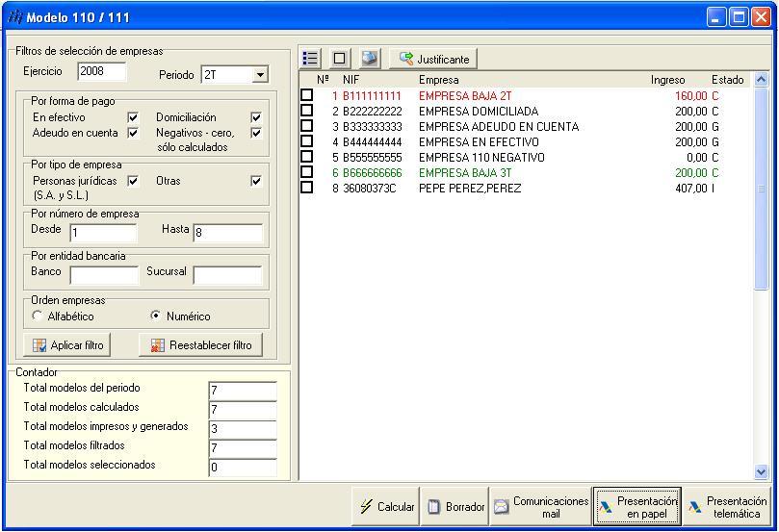Screen dimensions: 779x532
Task: Click the list scroll down arrow
Action: 761,472
